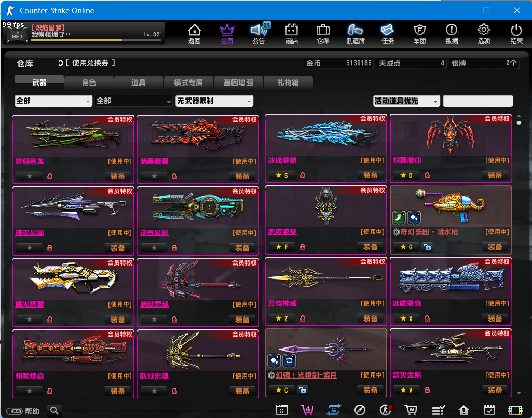Open the 制造所 workshop icon
The height and width of the screenshot is (418, 532).
[355, 33]
